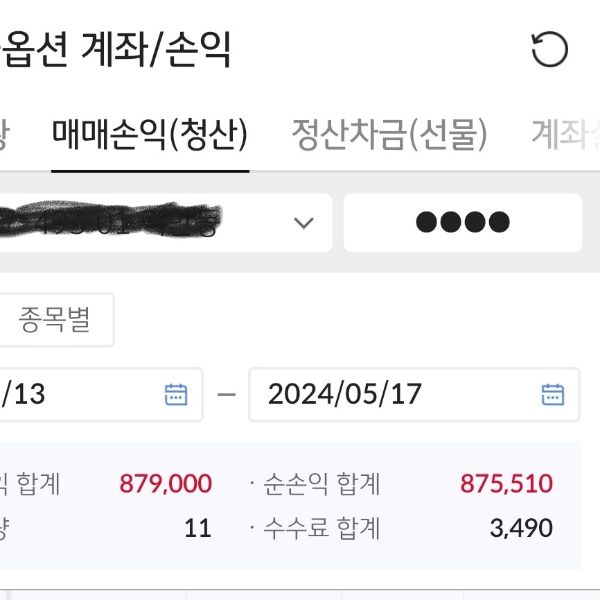This screenshot has height=600, width=600.
Task: Tap the 3,490 fee total value
Action: [x=521, y=528]
